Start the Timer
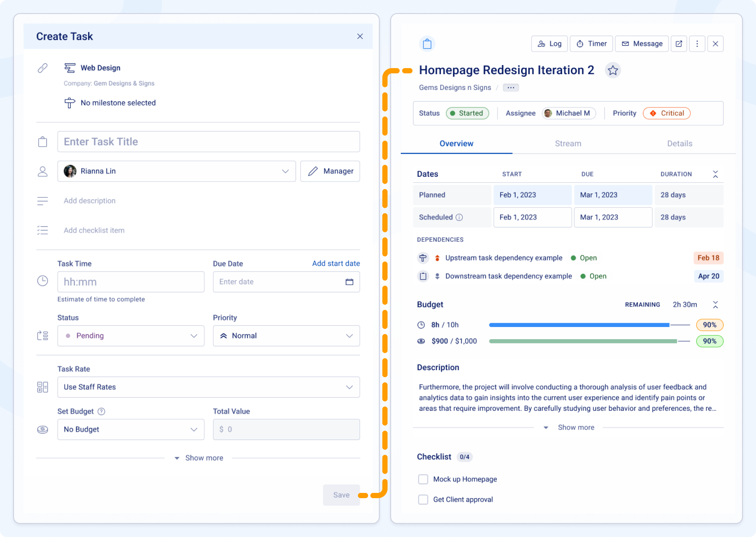756x537 pixels. point(591,44)
